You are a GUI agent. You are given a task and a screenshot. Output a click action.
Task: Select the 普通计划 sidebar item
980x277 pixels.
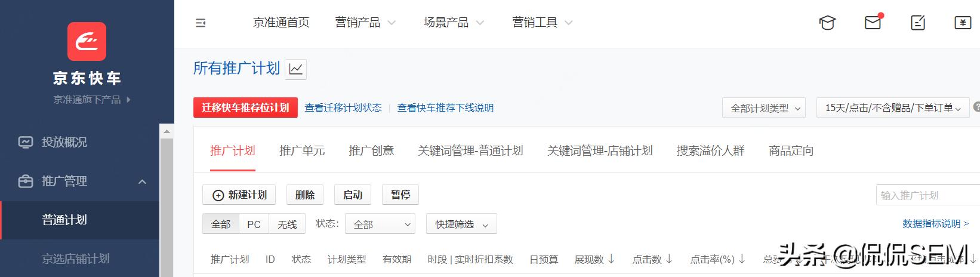[79, 220]
